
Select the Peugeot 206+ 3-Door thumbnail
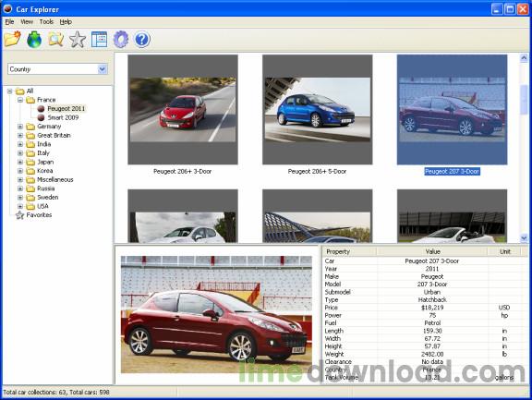(183, 110)
